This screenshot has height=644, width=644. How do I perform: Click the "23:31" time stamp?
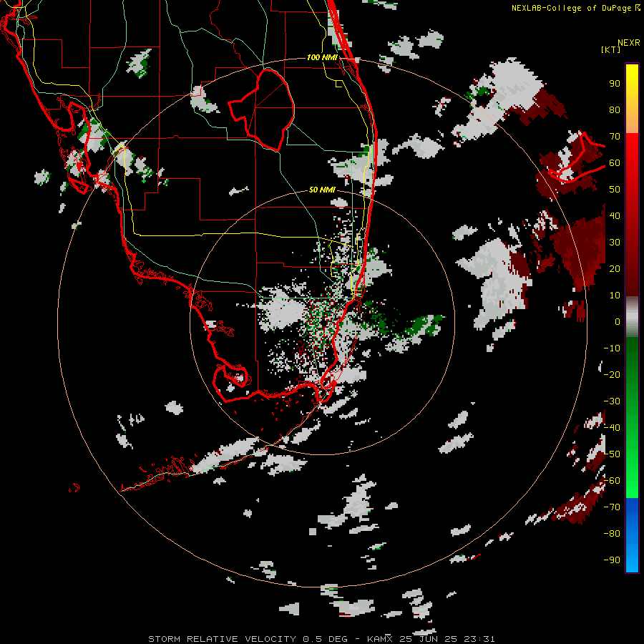point(479,639)
